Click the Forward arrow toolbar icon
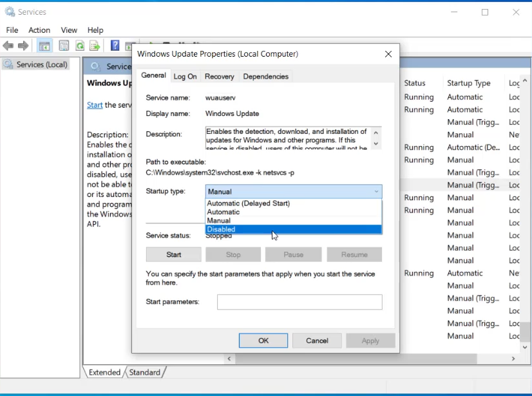 pos(23,46)
